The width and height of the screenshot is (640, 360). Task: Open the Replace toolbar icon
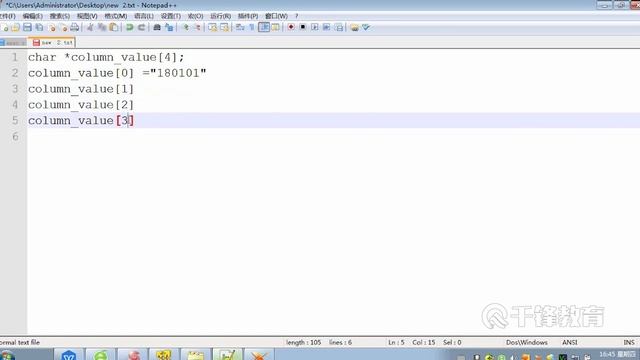pyautogui.click(x=169, y=27)
